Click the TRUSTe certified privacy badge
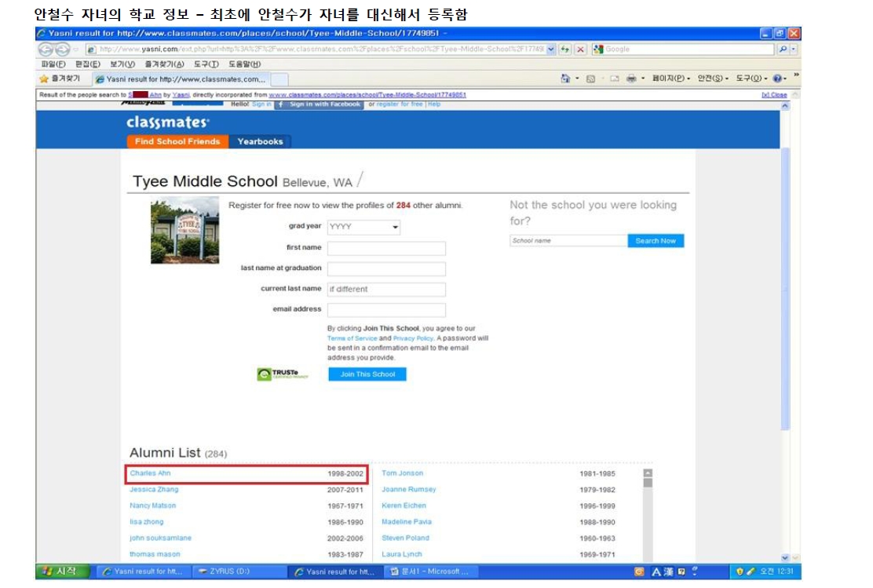The height and width of the screenshot is (588, 873). coord(283,374)
